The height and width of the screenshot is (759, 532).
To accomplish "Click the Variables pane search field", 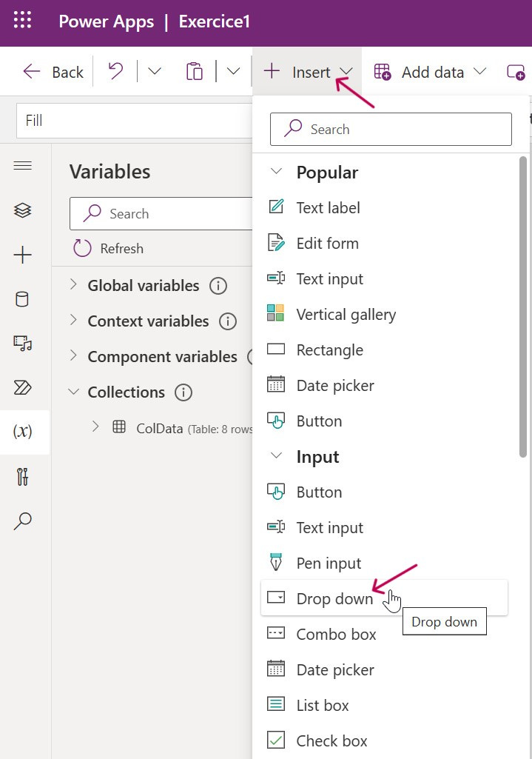I will [x=161, y=213].
